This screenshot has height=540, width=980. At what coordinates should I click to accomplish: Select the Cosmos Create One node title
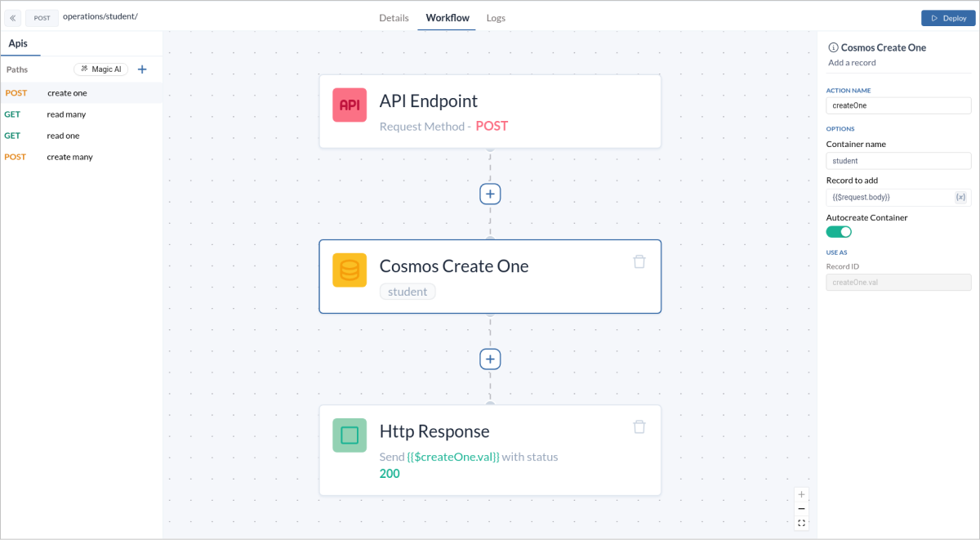point(454,266)
